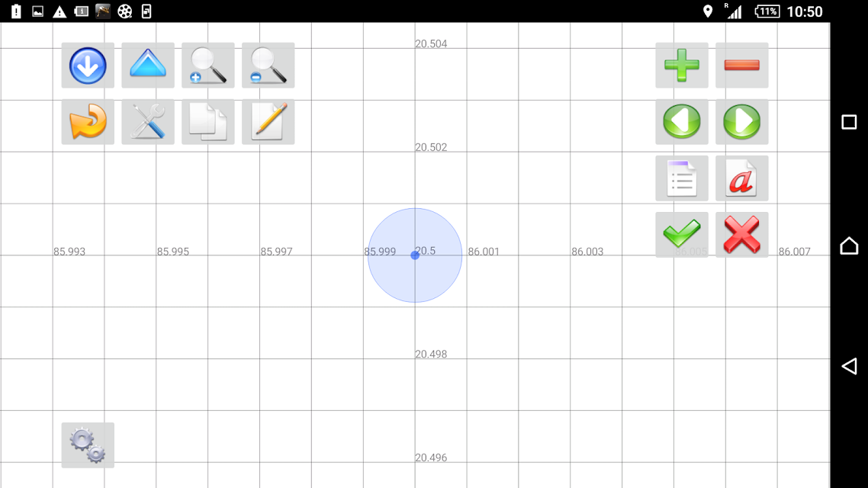Zoom out with the minus magnifier
This screenshot has height=488, width=868.
coord(268,66)
